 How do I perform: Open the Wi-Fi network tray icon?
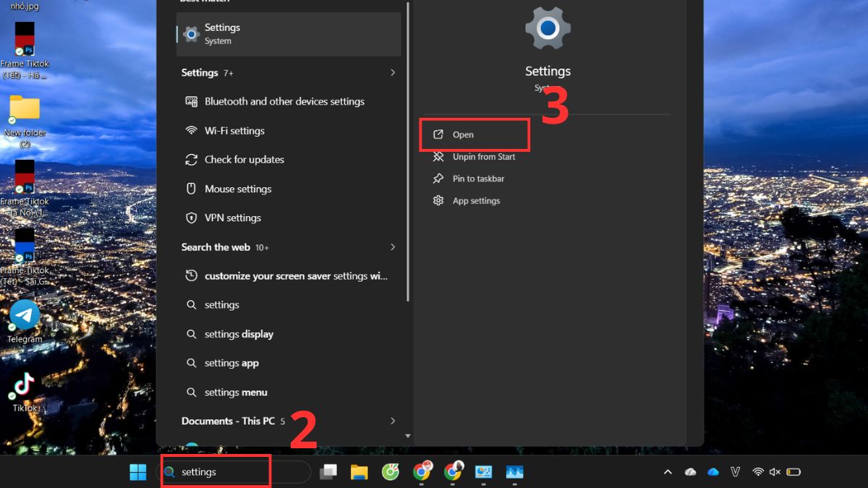point(758,472)
